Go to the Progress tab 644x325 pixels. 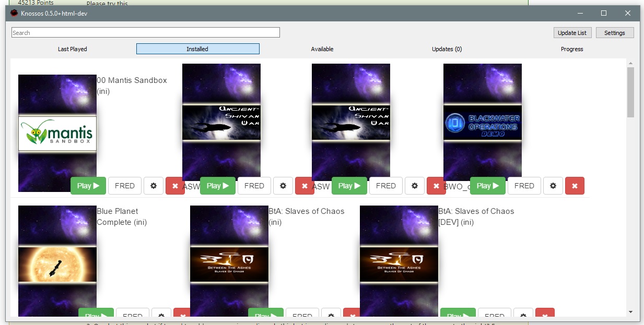(572, 49)
